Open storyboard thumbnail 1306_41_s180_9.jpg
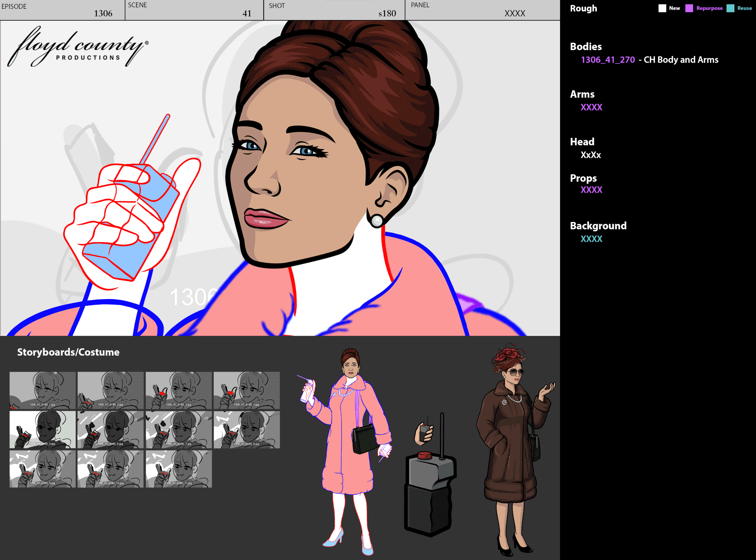The height and width of the screenshot is (560, 756). [x=43, y=469]
